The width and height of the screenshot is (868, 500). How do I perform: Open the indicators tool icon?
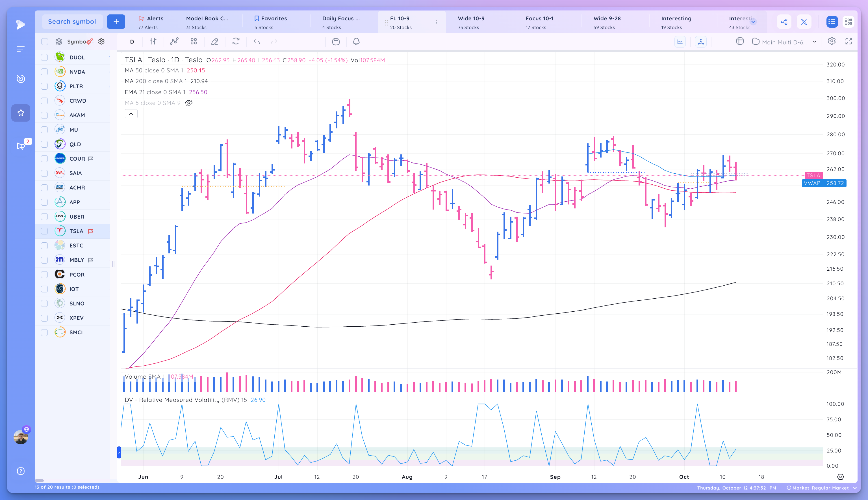point(174,41)
